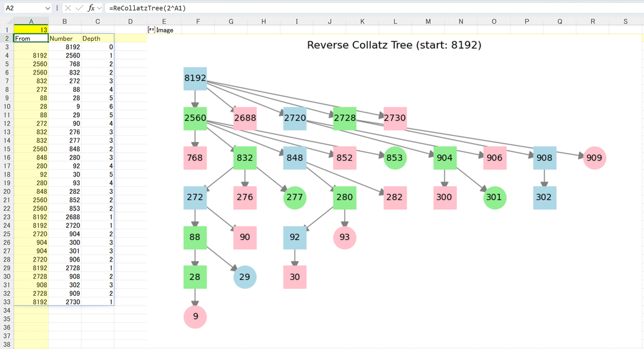Click the blue 272 node
Image resolution: width=644 pixels, height=349 pixels.
(195, 198)
